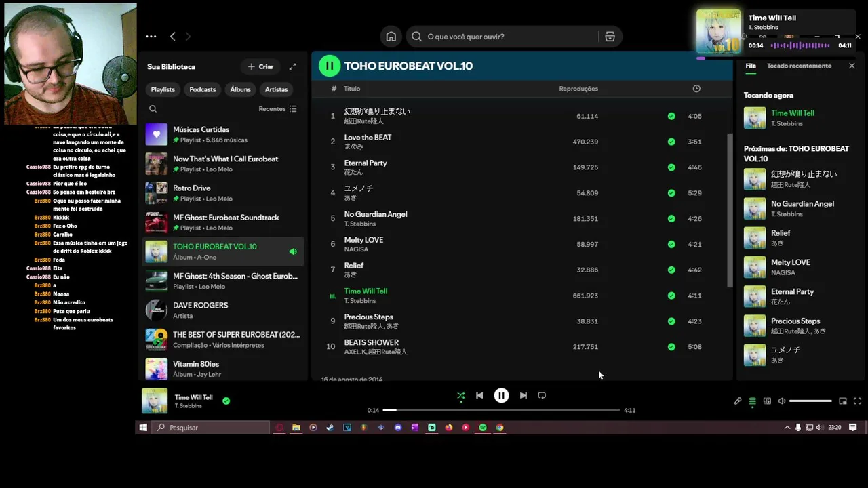868x488 pixels.
Task: Close the Time Will Tell overlay widget
Action: [x=858, y=37]
